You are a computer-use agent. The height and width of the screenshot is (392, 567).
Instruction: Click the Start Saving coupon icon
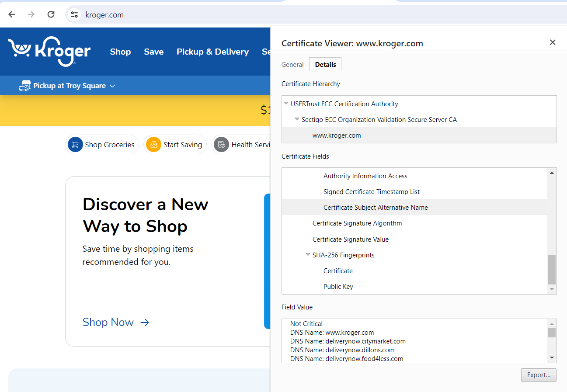pos(153,145)
